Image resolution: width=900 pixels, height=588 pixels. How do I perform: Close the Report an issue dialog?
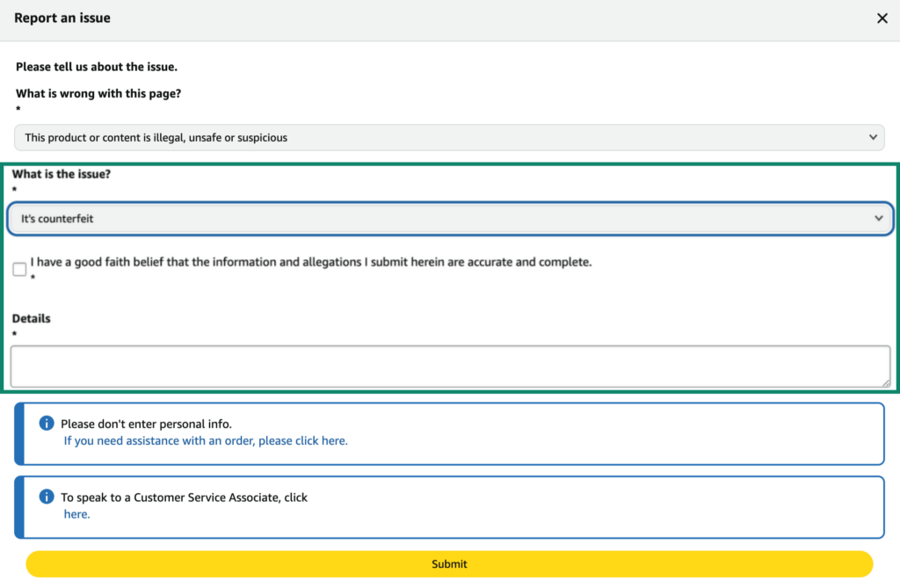[x=882, y=18]
